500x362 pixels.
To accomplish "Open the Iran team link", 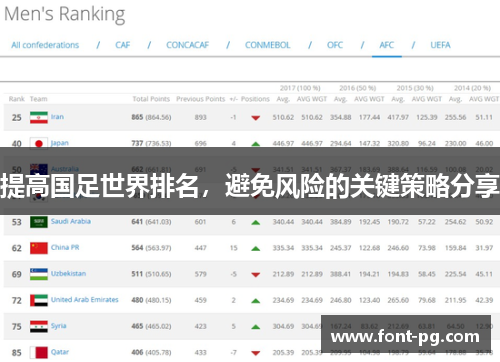I will coord(57,117).
